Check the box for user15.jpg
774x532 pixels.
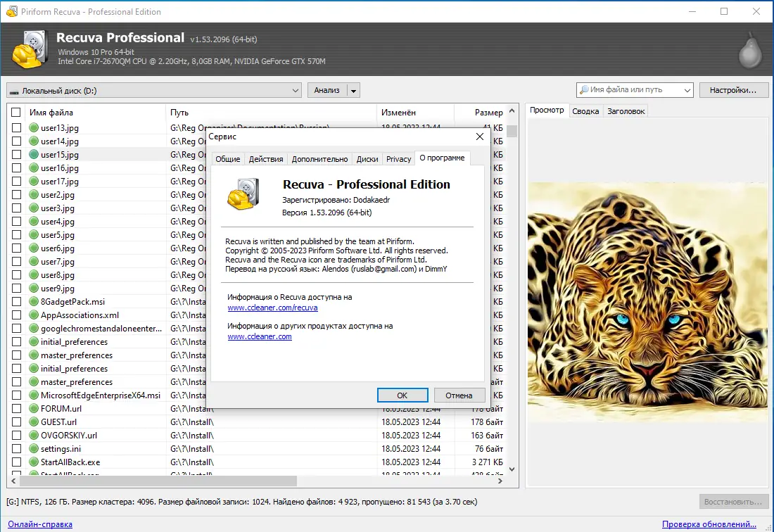coord(16,155)
